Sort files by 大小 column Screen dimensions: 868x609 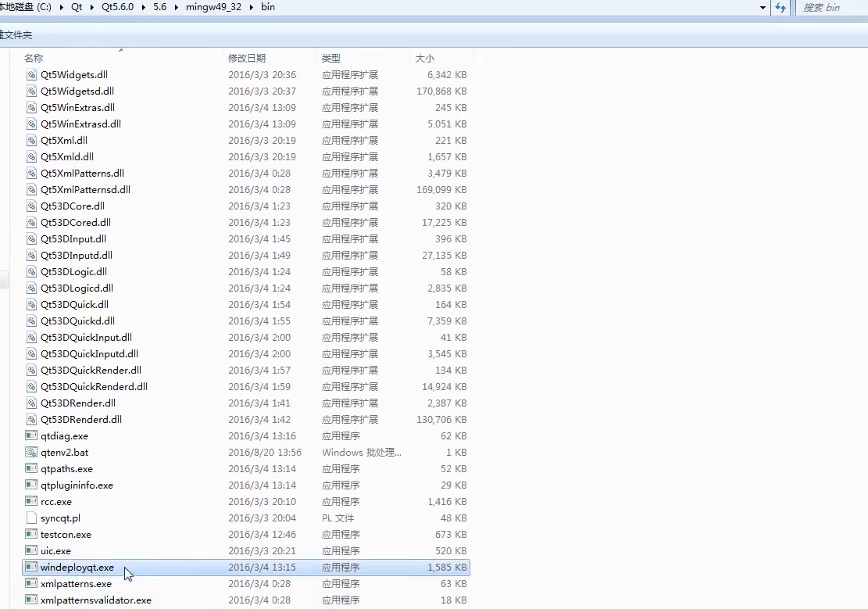424,58
